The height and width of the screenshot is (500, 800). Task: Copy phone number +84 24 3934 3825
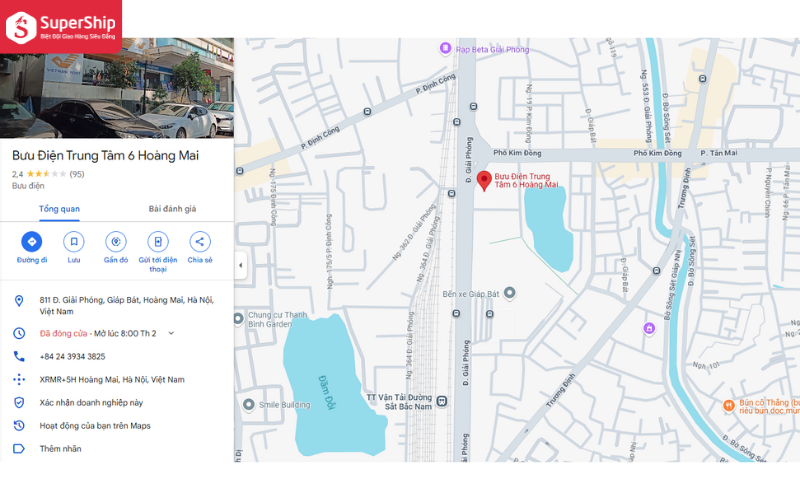pyautogui.click(x=72, y=356)
